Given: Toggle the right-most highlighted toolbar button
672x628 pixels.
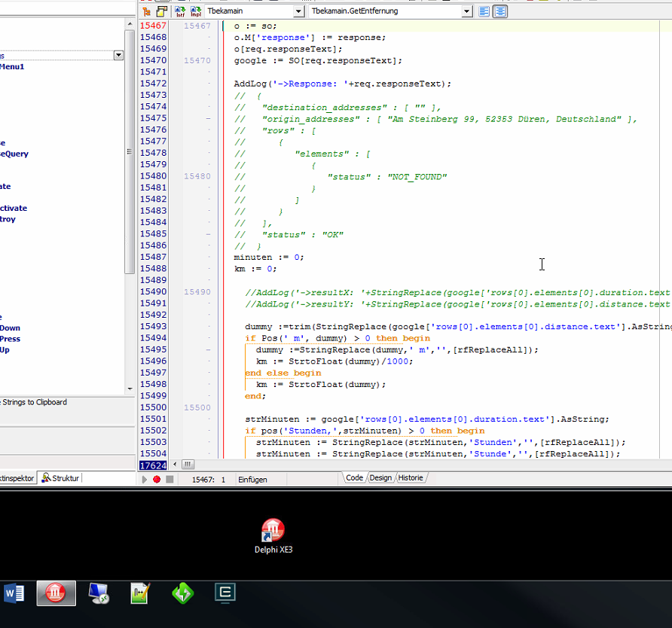Looking at the screenshot, I should coord(499,11).
